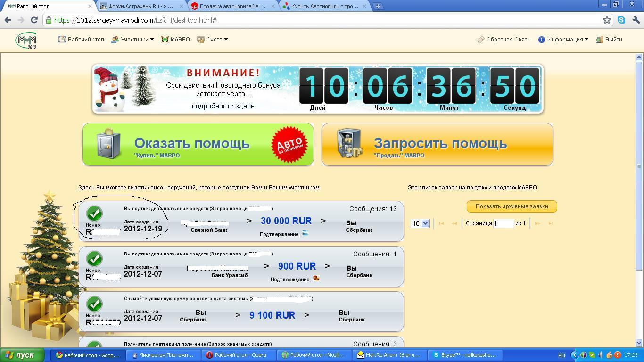Expand the Участники dropdown menu
Viewport: 644px width, 362px height.
tap(132, 40)
